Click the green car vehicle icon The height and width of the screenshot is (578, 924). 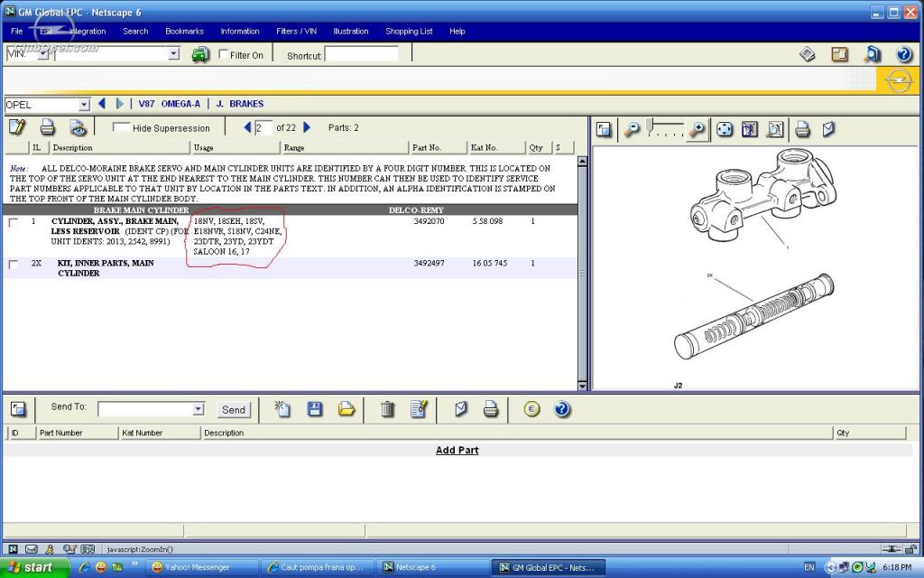click(200, 55)
